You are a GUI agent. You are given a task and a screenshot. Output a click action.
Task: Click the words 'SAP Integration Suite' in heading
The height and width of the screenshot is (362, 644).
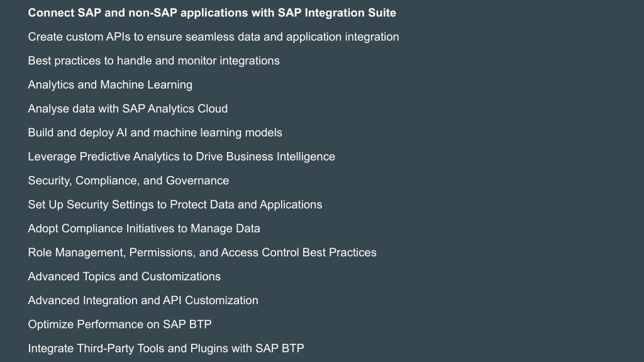[337, 13]
